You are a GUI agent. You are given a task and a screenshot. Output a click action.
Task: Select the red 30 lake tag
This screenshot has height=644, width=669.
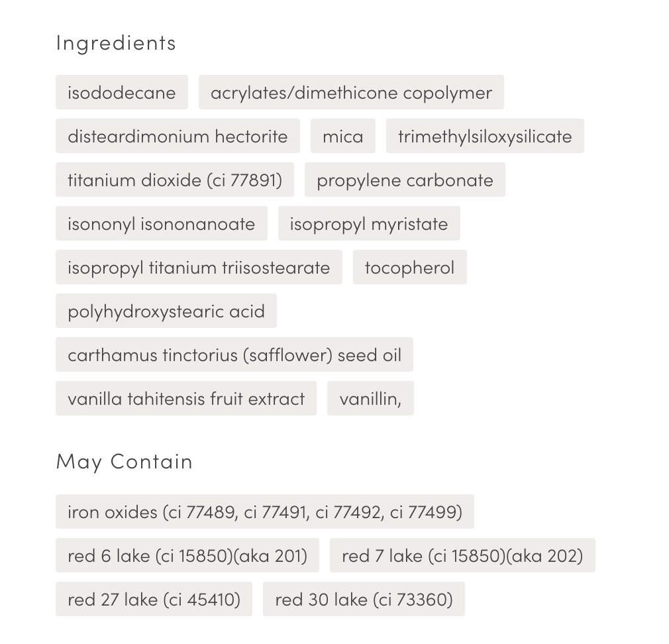[364, 599]
